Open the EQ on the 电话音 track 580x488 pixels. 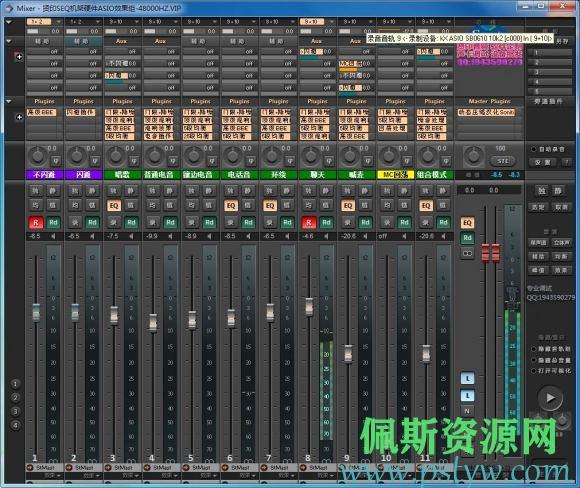tap(231, 206)
